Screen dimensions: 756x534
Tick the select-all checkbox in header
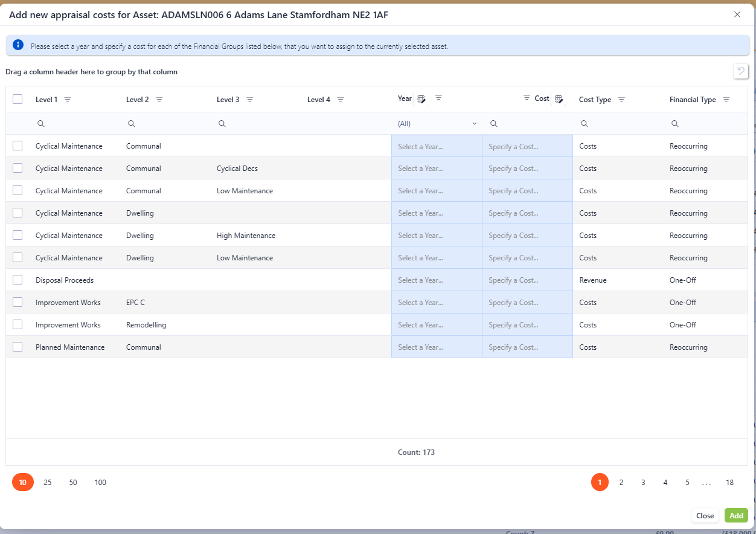pos(18,99)
